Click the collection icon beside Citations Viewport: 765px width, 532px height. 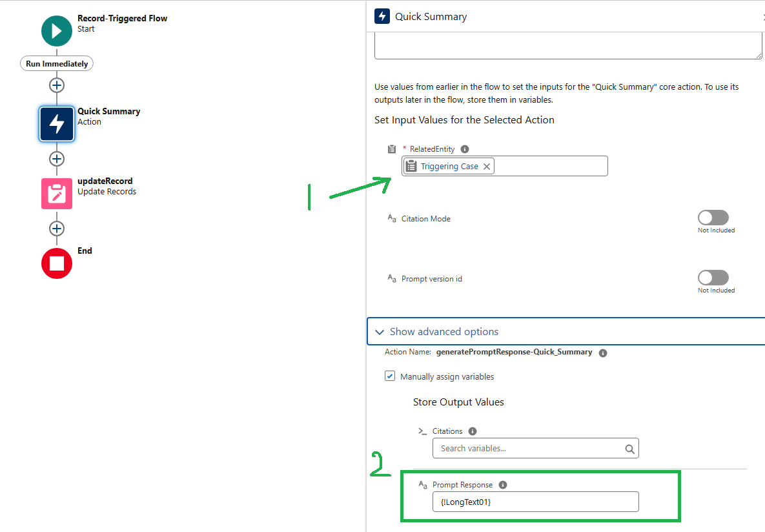tap(422, 431)
